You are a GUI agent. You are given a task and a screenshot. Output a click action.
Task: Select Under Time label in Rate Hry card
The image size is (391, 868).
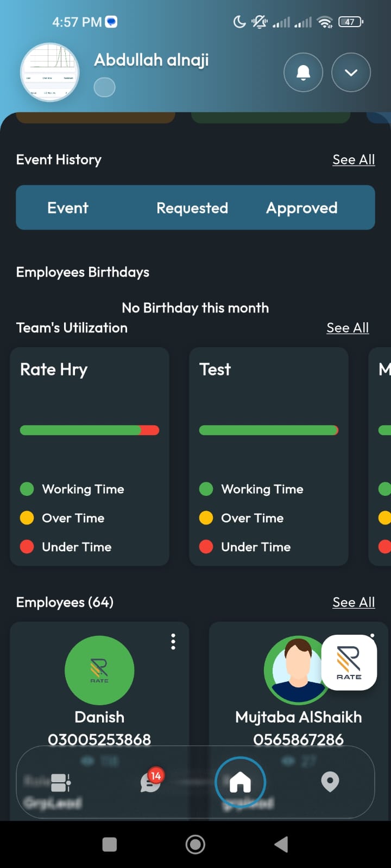77,547
